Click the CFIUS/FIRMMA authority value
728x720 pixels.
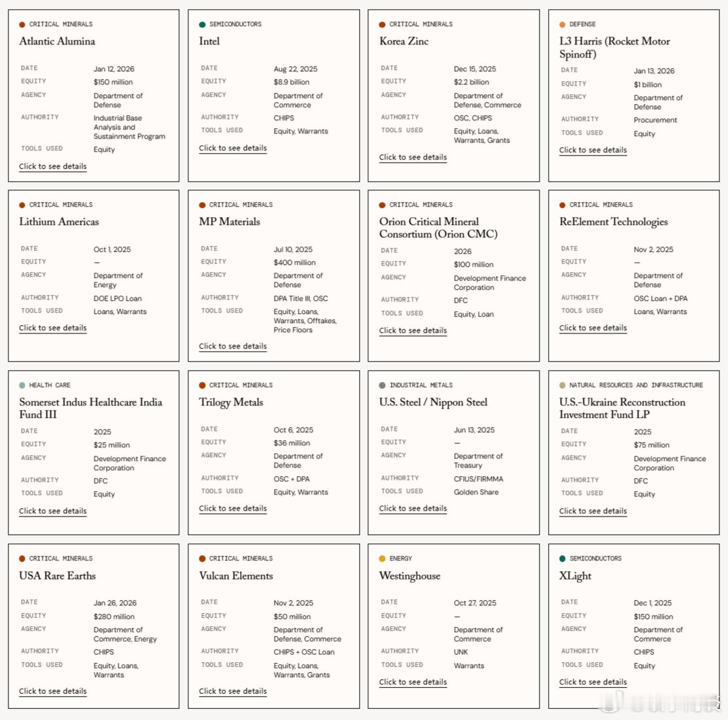point(478,479)
